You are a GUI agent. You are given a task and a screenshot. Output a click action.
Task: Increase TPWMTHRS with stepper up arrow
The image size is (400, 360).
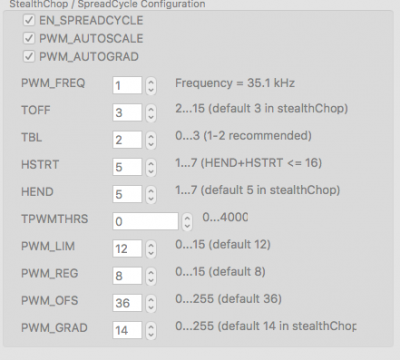[187, 218]
